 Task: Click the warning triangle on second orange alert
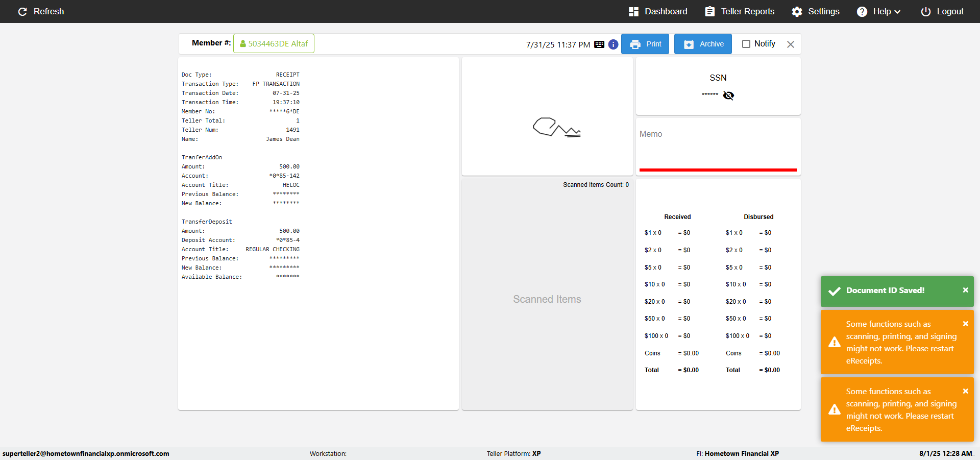835,409
